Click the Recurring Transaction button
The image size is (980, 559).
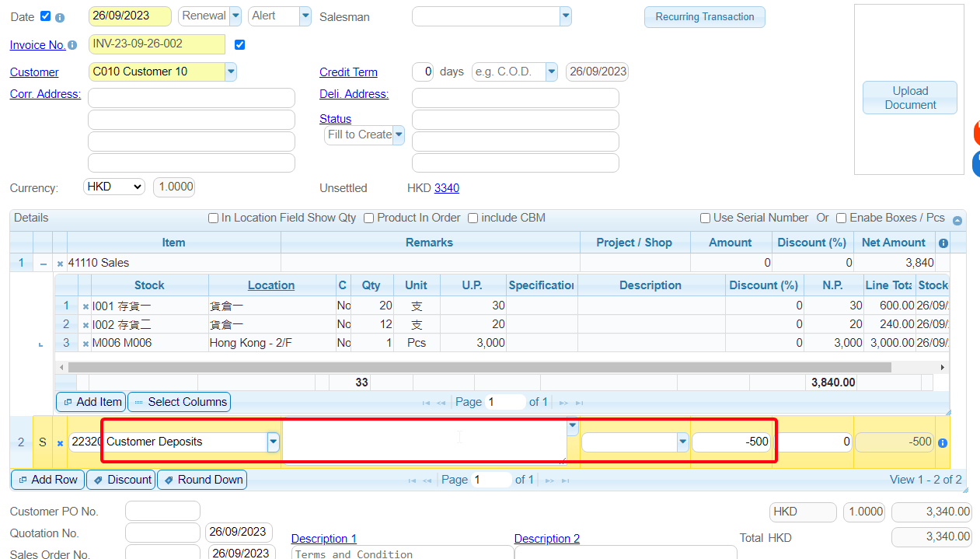[704, 17]
